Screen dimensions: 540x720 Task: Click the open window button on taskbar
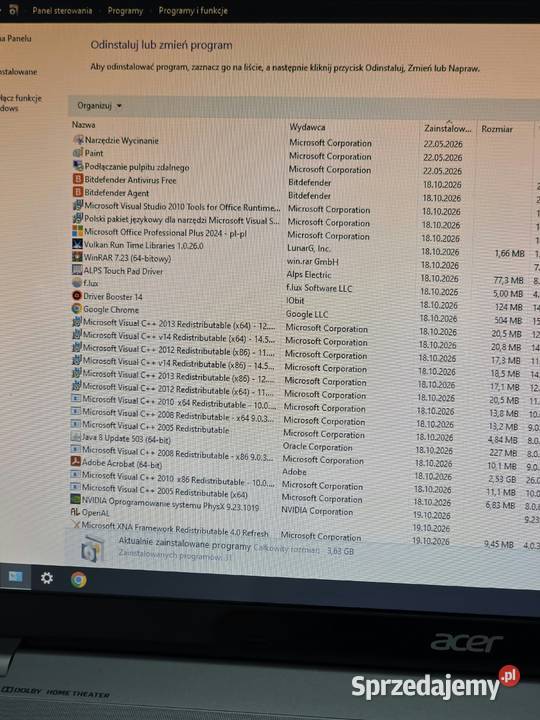point(15,576)
